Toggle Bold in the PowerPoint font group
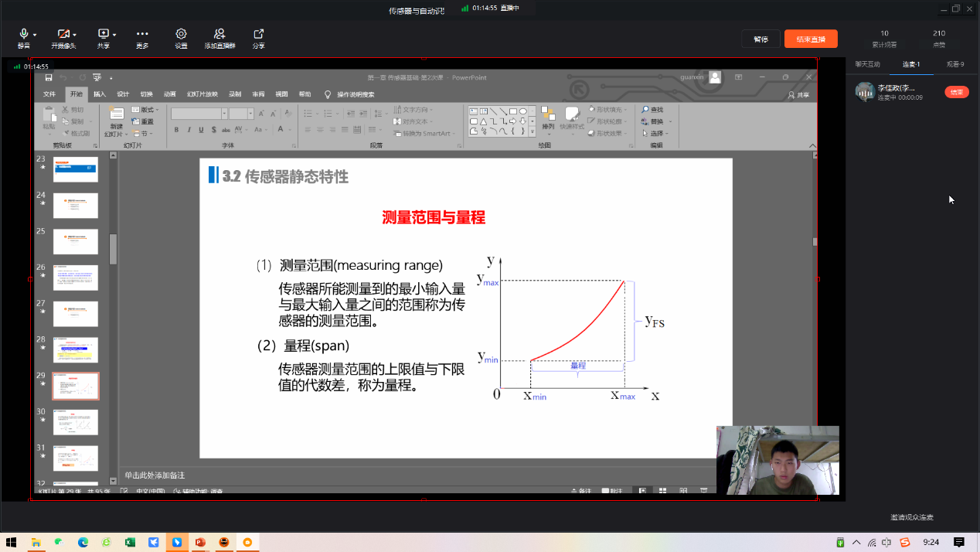 176,130
